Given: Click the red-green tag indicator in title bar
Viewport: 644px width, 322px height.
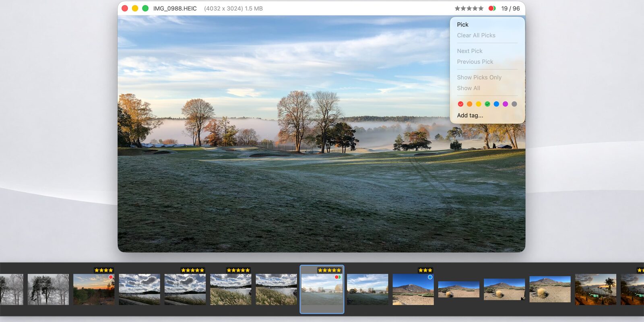Looking at the screenshot, I should click(x=492, y=8).
